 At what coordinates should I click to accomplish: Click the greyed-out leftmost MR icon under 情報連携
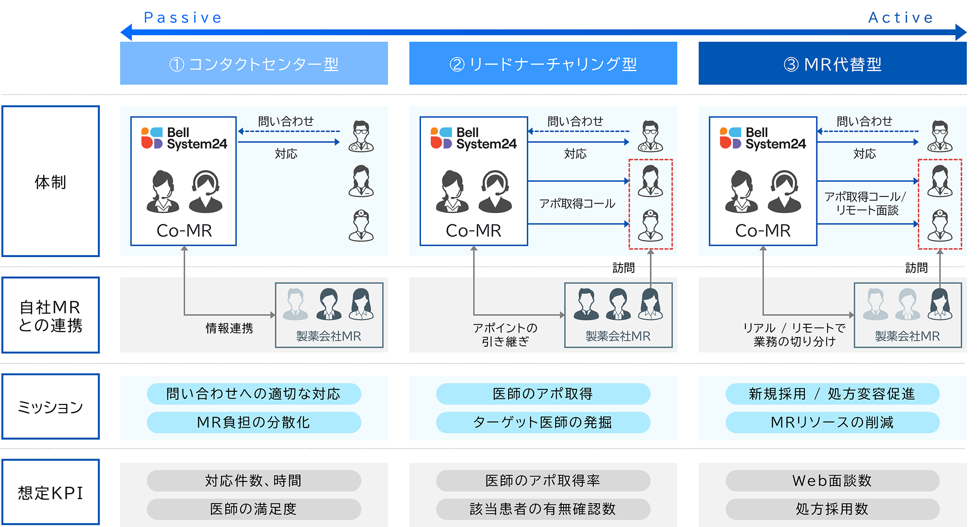pyautogui.click(x=295, y=304)
